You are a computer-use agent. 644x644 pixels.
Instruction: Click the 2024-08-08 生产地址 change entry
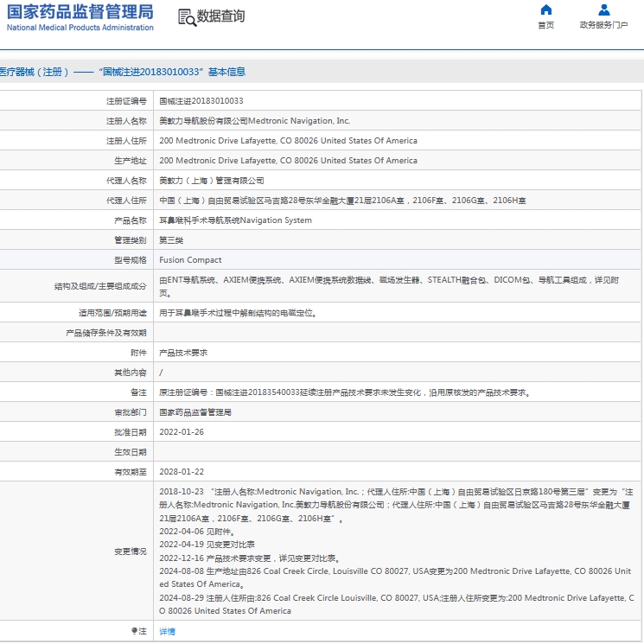(395, 577)
